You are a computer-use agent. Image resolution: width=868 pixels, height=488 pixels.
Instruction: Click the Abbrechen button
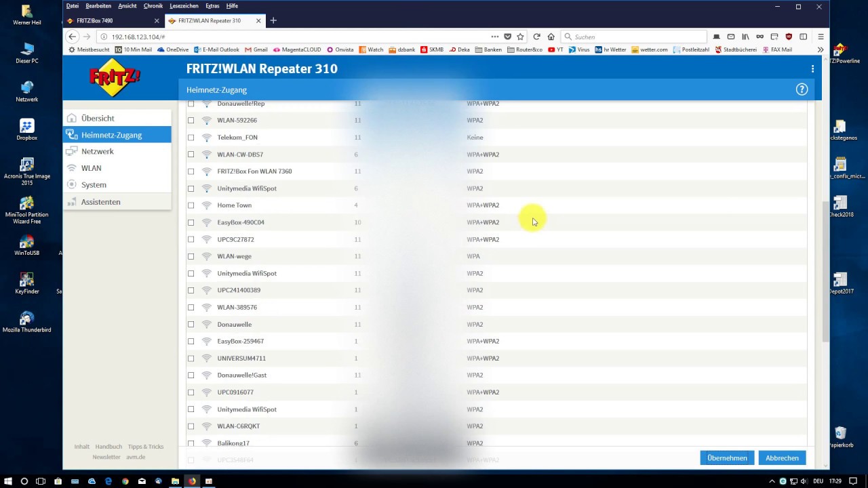coord(782,458)
